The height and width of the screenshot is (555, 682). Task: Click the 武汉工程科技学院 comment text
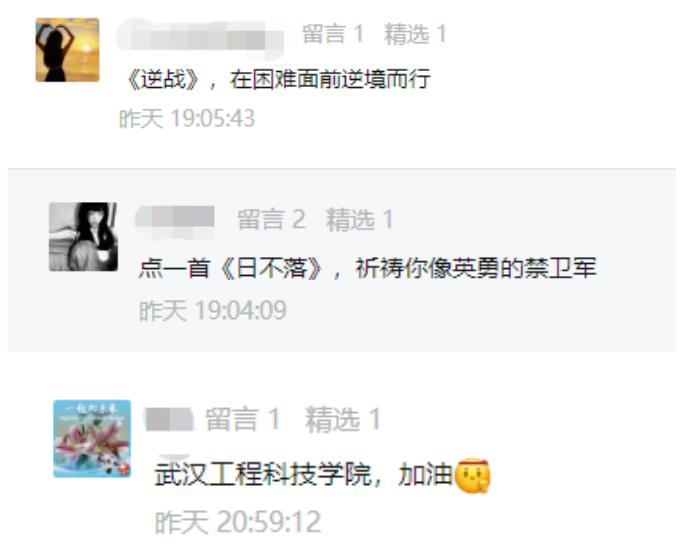pyautogui.click(x=263, y=474)
